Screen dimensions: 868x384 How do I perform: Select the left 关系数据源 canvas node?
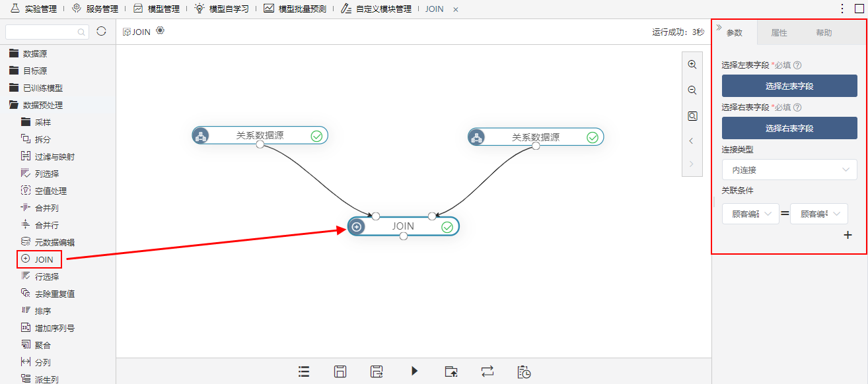tap(260, 136)
